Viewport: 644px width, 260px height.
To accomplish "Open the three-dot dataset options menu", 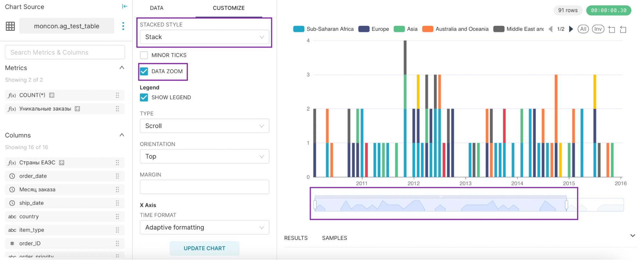I will click(123, 26).
